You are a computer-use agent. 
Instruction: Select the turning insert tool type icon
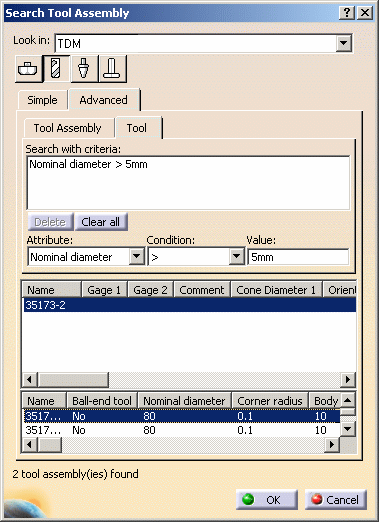click(x=28, y=69)
